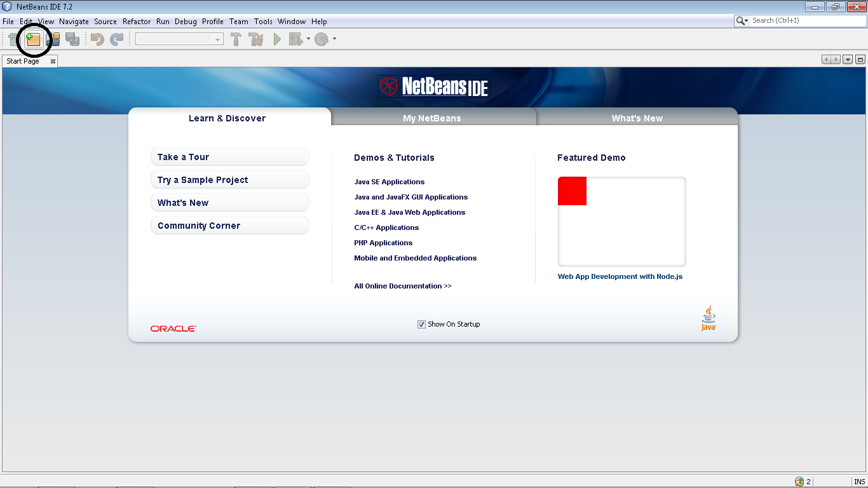
Task: Maximize the editor window button
Action: (x=860, y=60)
